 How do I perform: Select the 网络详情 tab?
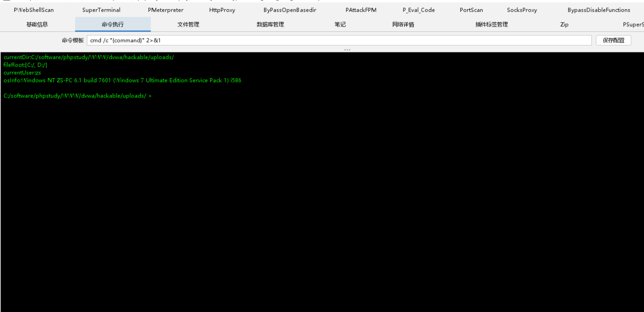403,24
